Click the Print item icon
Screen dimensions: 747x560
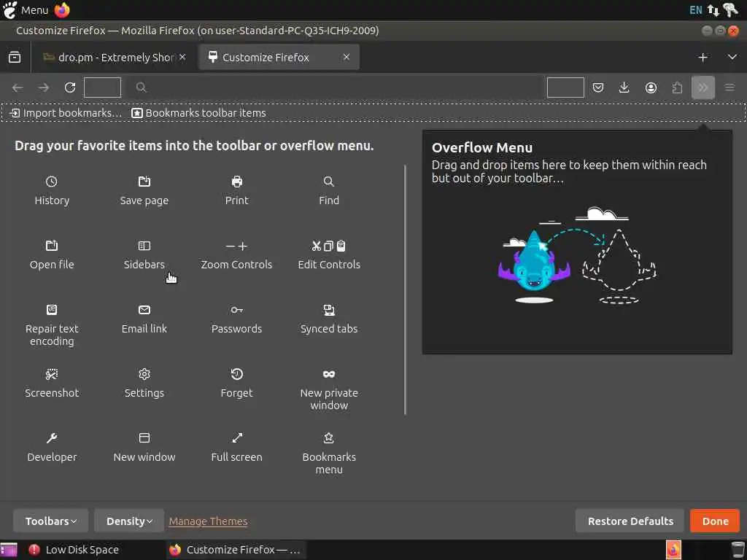point(237,182)
